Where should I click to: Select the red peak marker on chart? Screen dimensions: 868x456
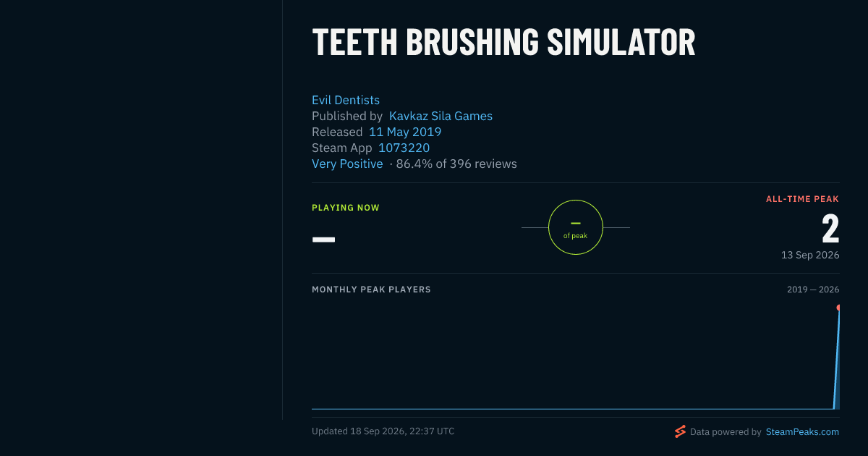[x=838, y=308]
